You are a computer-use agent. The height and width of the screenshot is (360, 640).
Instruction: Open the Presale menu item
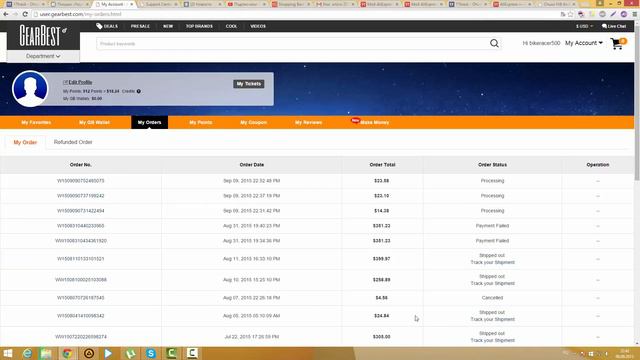[140, 26]
